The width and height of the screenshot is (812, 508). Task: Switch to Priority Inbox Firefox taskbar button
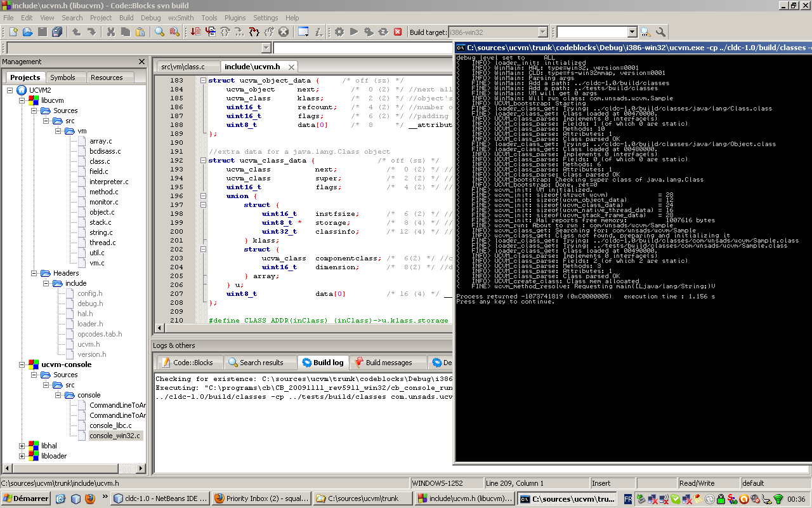coord(262,499)
